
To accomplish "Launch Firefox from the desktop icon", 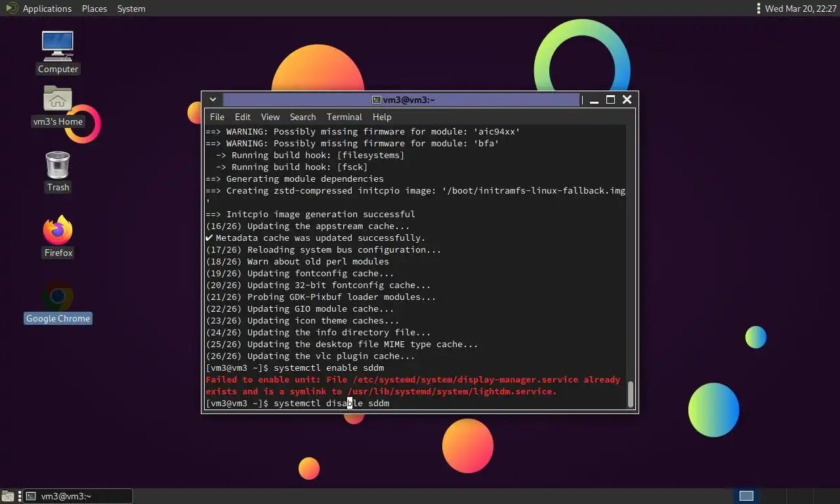I will pos(58,236).
